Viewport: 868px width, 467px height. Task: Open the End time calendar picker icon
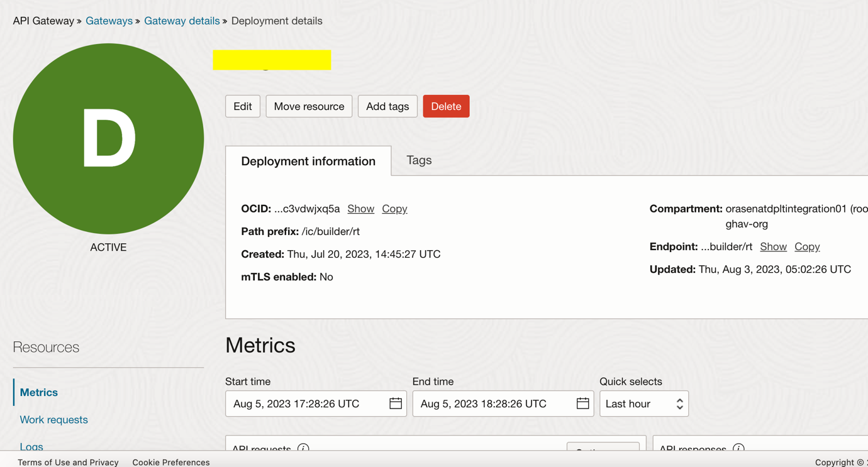(582, 404)
